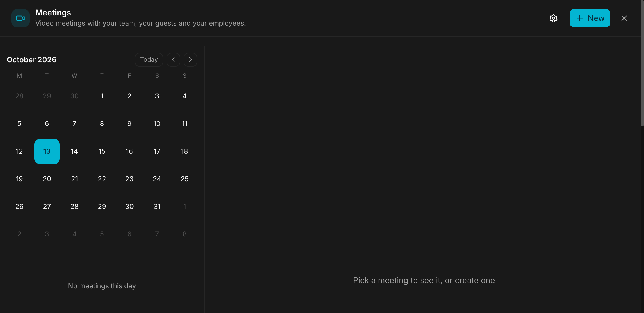Viewport: 644px width, 313px height.
Task: Go to next month chevron
Action: click(190, 60)
